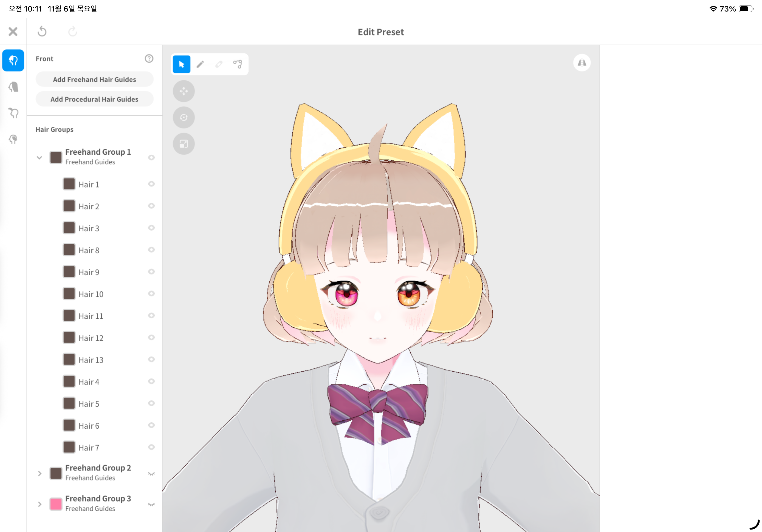Toggle Freehand Group 1 visibility eye
This screenshot has height=532, width=762.
coord(151,158)
